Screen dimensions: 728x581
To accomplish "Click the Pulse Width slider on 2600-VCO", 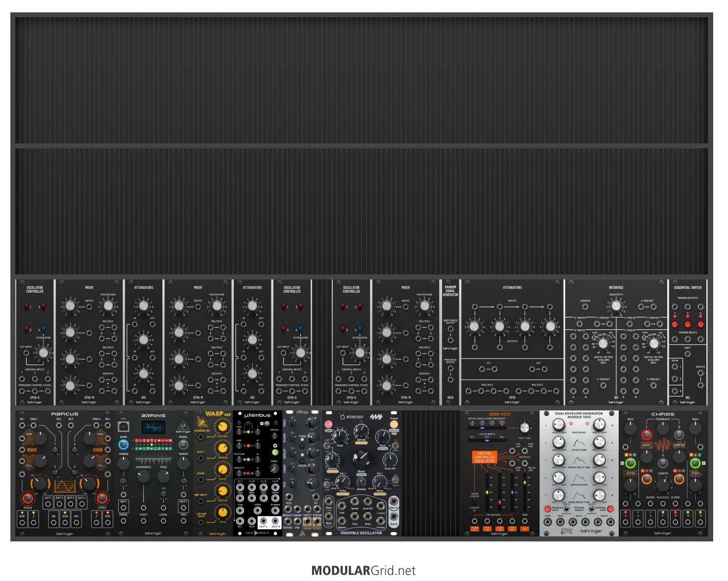I will [x=487, y=441].
